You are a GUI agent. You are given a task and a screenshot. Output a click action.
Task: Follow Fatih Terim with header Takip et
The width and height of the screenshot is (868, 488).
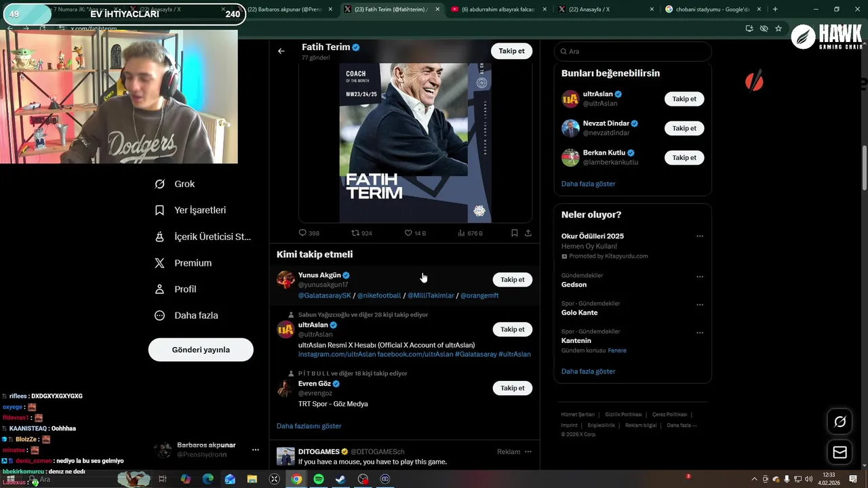click(x=511, y=51)
